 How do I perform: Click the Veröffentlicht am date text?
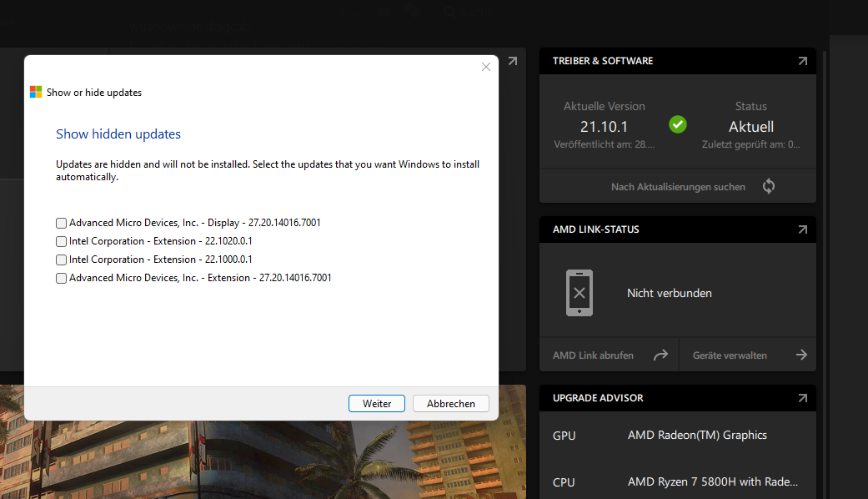click(x=604, y=144)
